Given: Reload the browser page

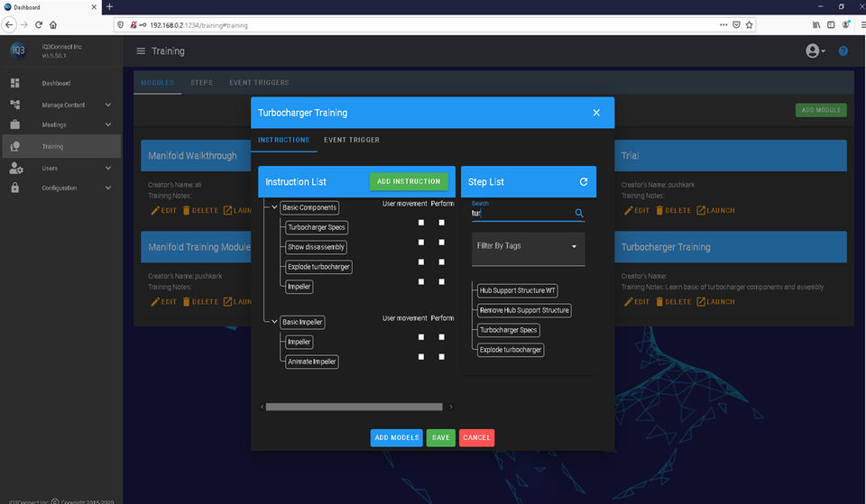Looking at the screenshot, I should [39, 25].
